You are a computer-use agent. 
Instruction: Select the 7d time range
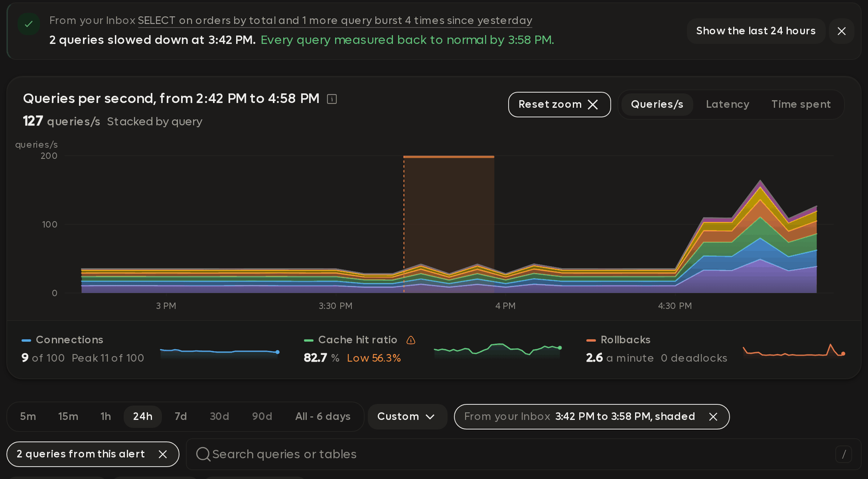coord(181,417)
